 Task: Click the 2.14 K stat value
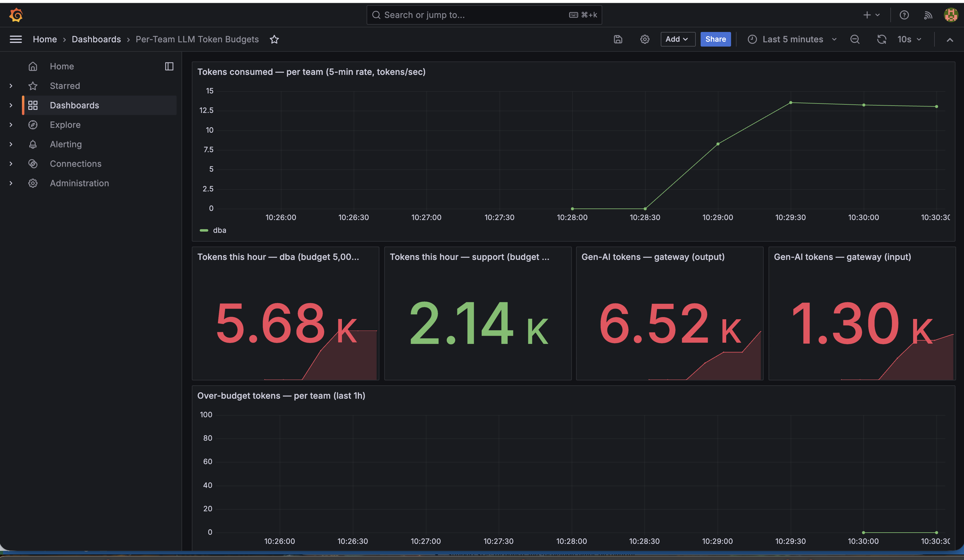479,323
